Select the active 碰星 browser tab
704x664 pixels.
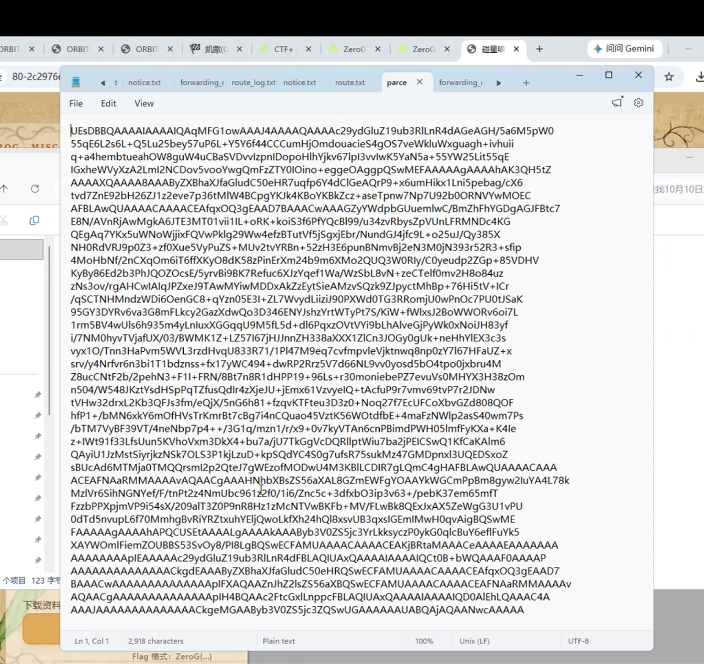(x=492, y=49)
